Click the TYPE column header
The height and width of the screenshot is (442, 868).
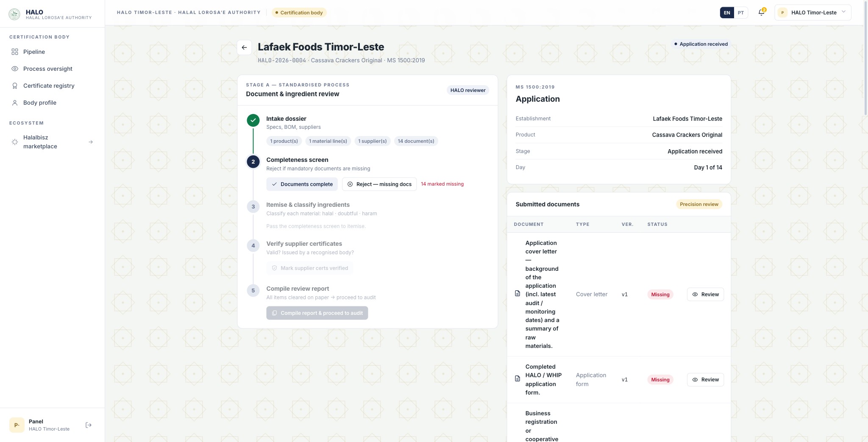(x=583, y=224)
